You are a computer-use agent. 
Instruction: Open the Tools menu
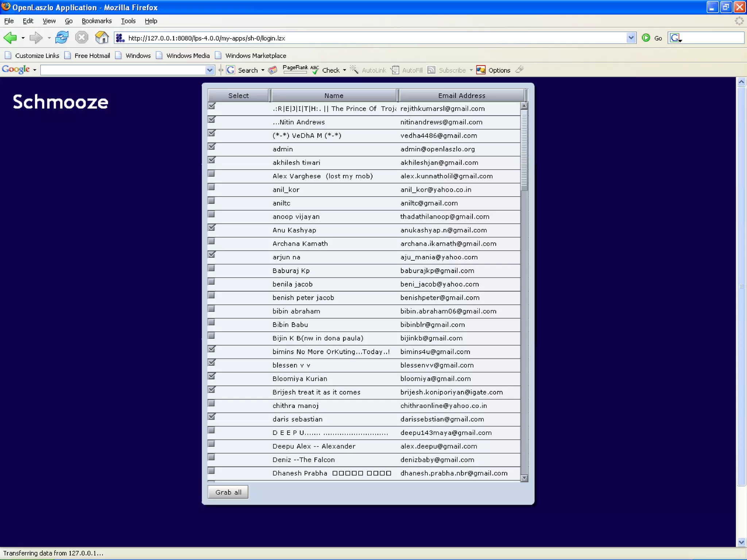click(128, 21)
